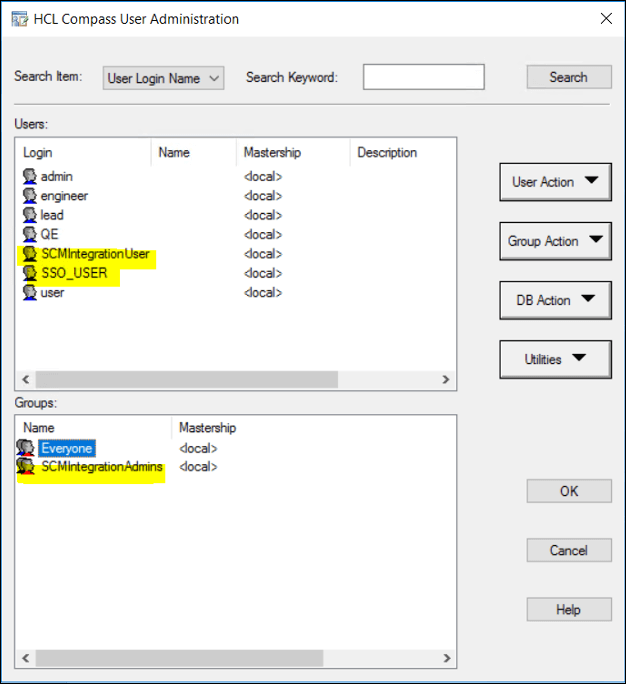The image size is (626, 684).
Task: Click the users list scroll-left arrow
Action: [x=26, y=380]
